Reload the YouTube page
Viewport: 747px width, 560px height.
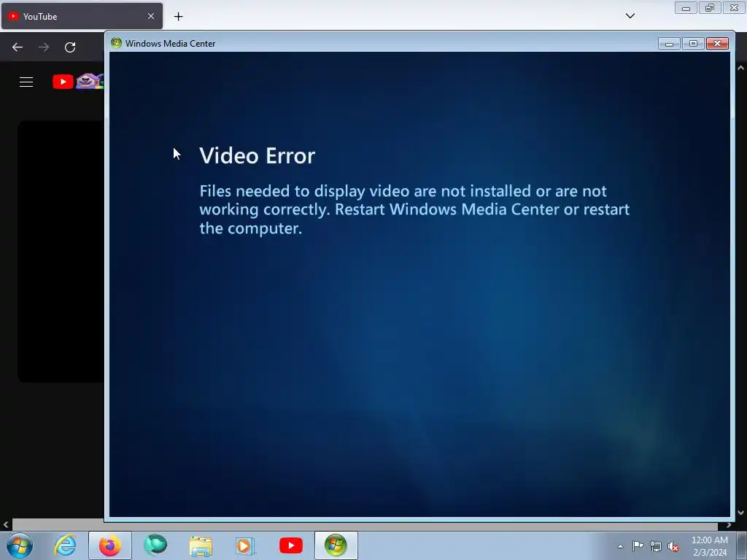click(70, 47)
